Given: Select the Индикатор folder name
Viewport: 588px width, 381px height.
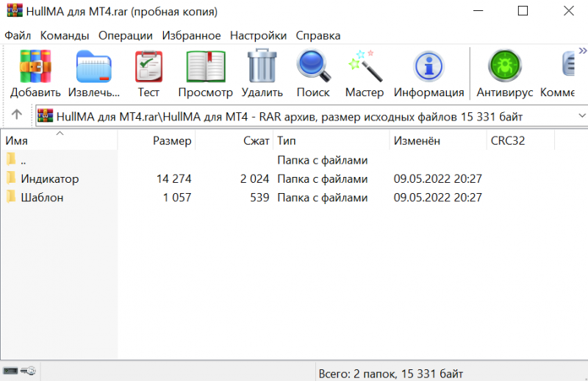Looking at the screenshot, I should coord(50,179).
